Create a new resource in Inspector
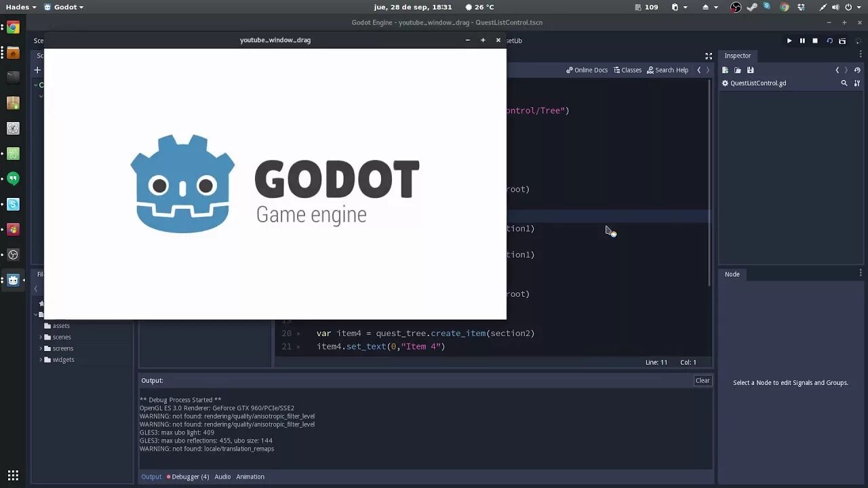Viewport: 868px width, 488px height. coord(725,70)
